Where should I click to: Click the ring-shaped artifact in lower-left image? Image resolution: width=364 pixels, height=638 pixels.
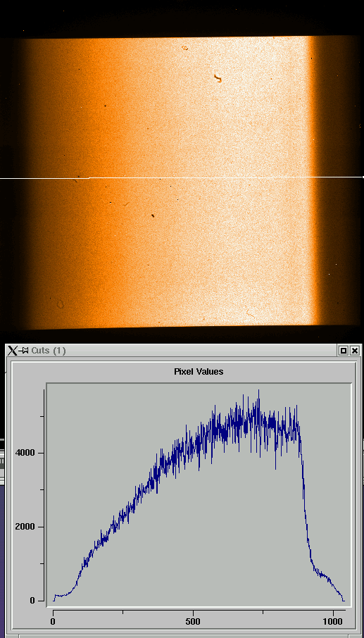(x=60, y=304)
